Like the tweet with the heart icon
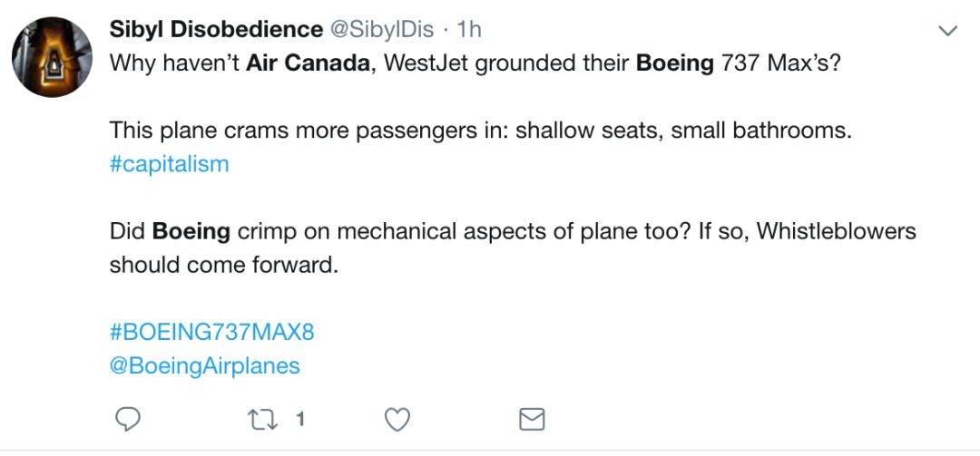The width and height of the screenshot is (980, 456). coord(397,419)
